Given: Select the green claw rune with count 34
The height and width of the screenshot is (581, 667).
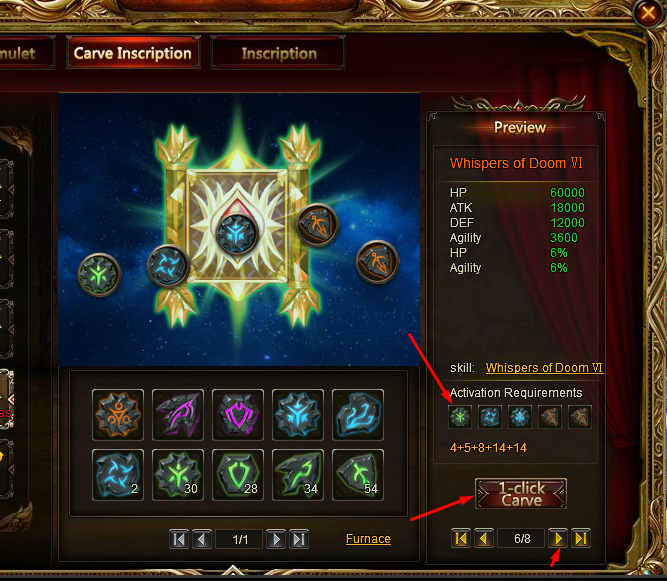Looking at the screenshot, I should (298, 475).
